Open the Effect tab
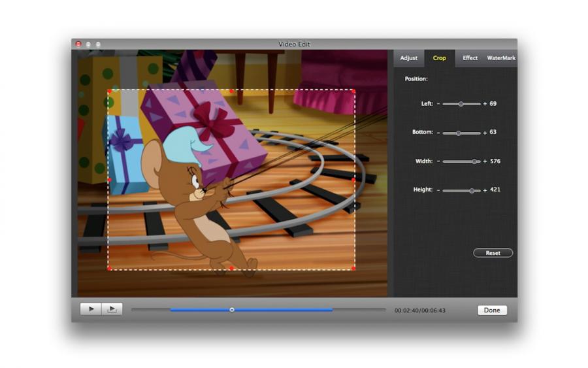This screenshot has height=368, width=588. tap(470, 58)
